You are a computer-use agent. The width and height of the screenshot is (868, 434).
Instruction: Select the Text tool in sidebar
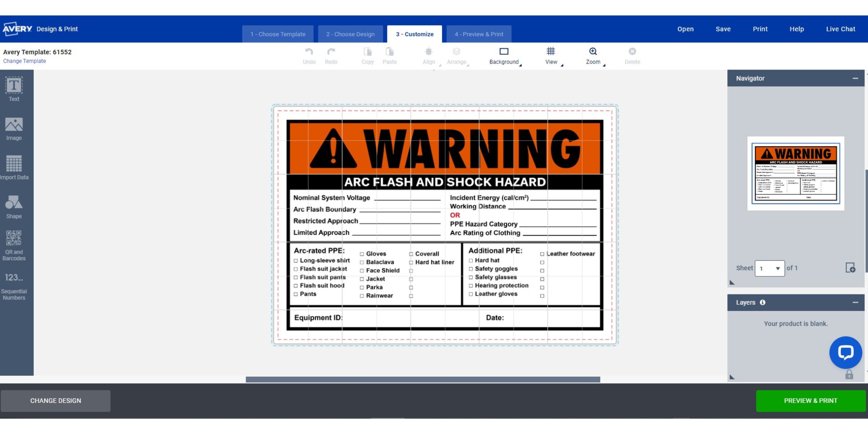14,89
